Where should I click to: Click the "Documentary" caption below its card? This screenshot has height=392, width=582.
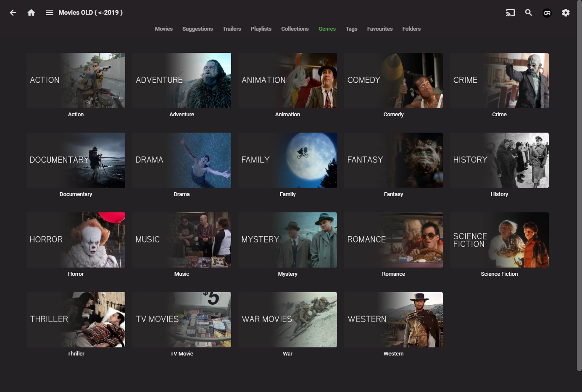point(76,194)
